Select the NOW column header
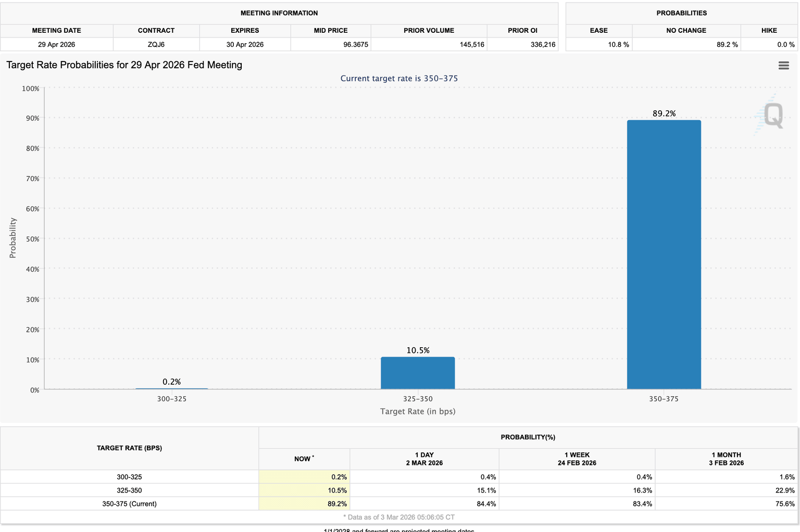 pyautogui.click(x=304, y=459)
